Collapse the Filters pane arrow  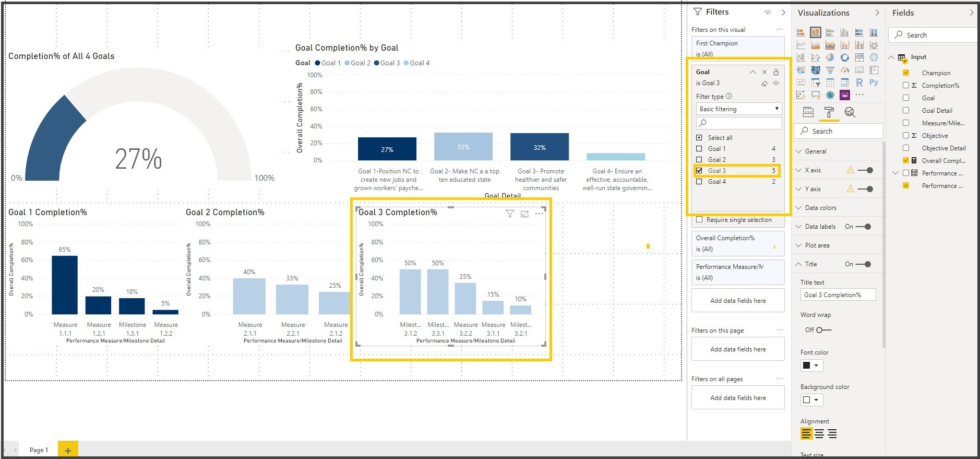[783, 13]
